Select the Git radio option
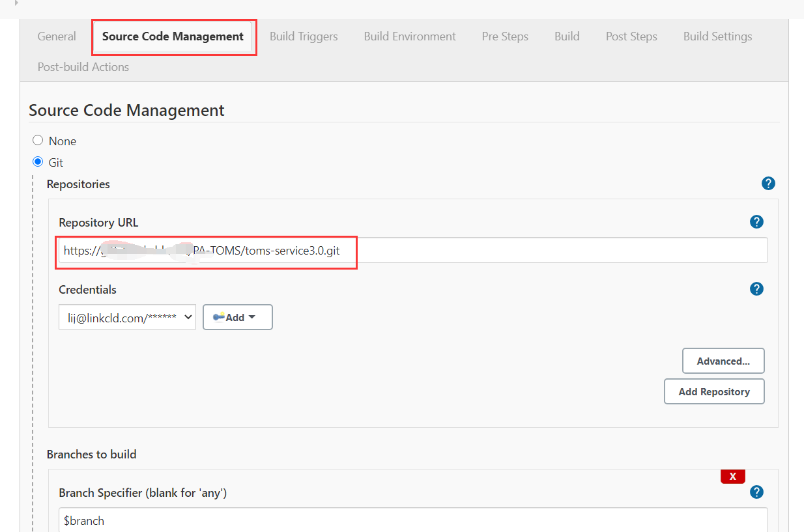 (x=38, y=161)
